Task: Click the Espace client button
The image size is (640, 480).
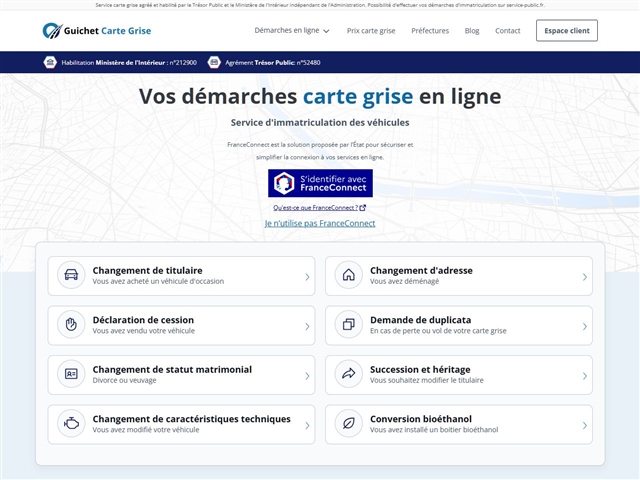Action: click(567, 31)
